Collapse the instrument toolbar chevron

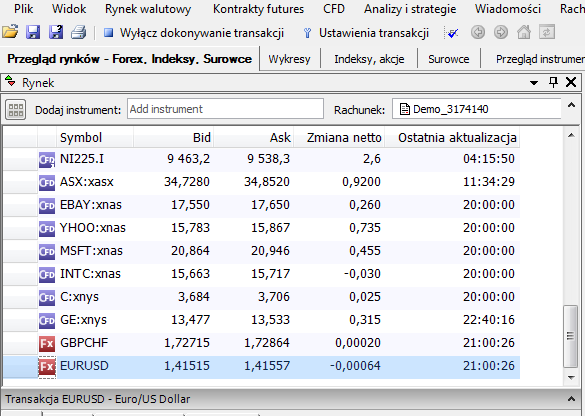(571, 106)
